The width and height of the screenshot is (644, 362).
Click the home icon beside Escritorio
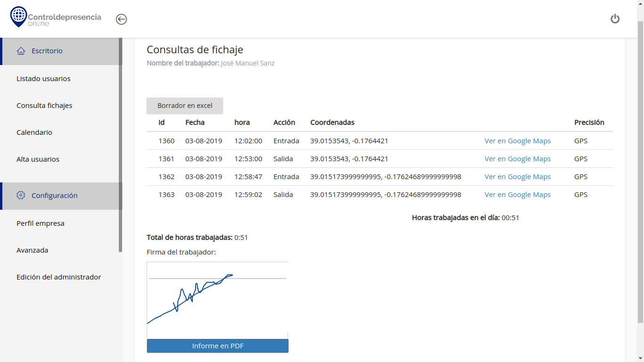[21, 51]
